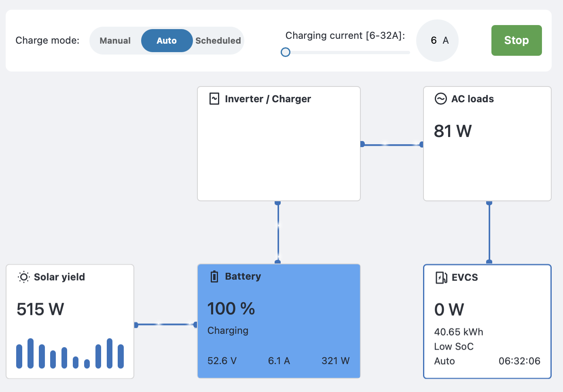This screenshot has width=563, height=392.
Task: Click the solar yield bar chart
Action: tap(70, 353)
